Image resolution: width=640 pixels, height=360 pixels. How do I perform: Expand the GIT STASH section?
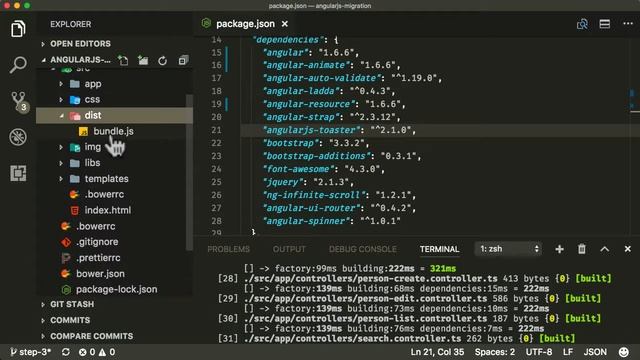click(72, 304)
